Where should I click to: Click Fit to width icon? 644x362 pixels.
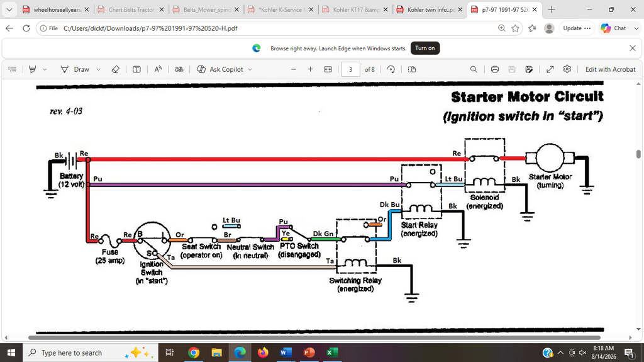point(328,69)
